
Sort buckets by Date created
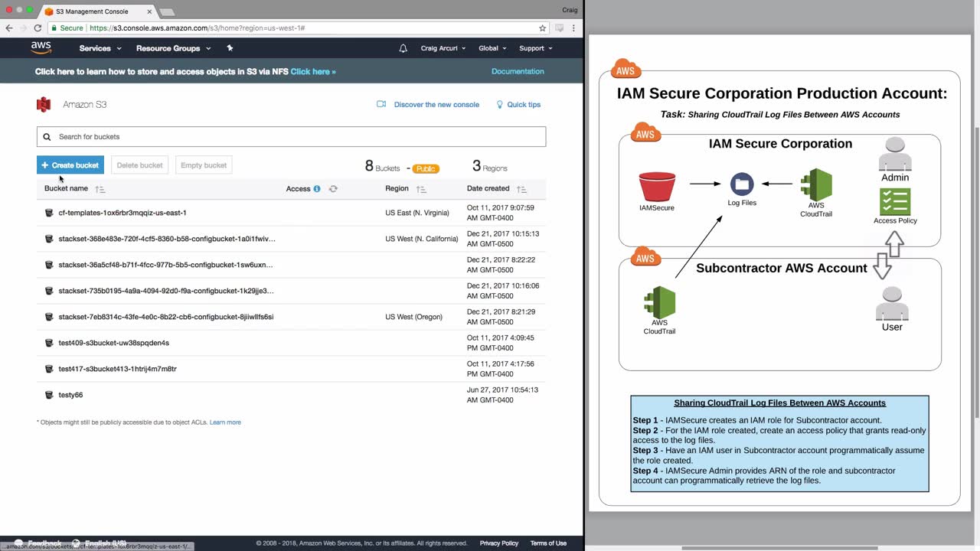(521, 189)
